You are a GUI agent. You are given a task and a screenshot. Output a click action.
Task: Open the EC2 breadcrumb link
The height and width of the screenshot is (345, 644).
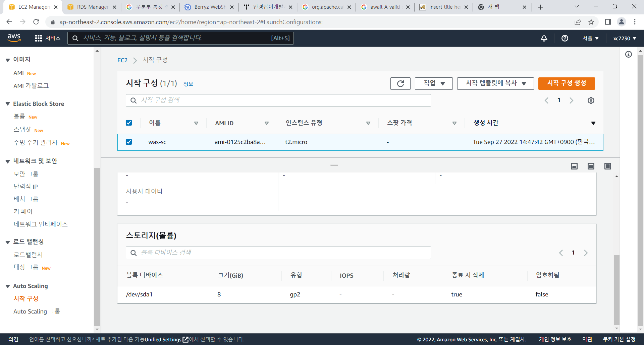tap(122, 60)
